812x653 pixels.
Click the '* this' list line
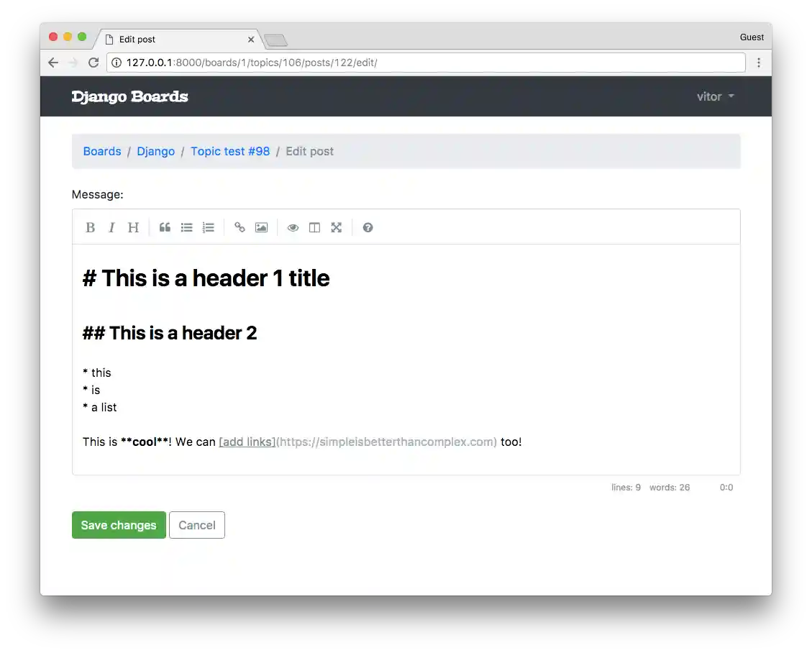[97, 373]
